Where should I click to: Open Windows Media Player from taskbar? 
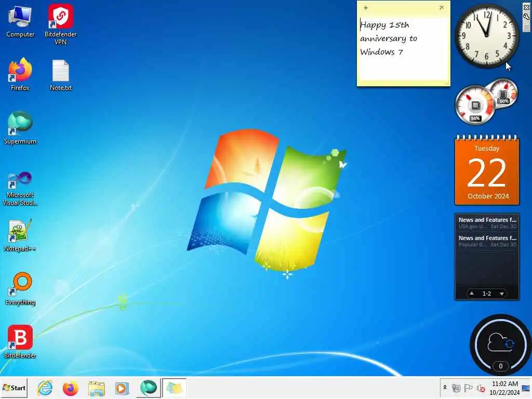pyautogui.click(x=122, y=388)
